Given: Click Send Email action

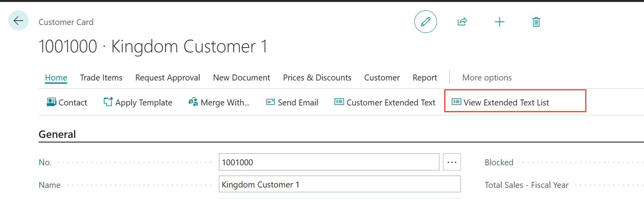Looking at the screenshot, I should tap(292, 103).
